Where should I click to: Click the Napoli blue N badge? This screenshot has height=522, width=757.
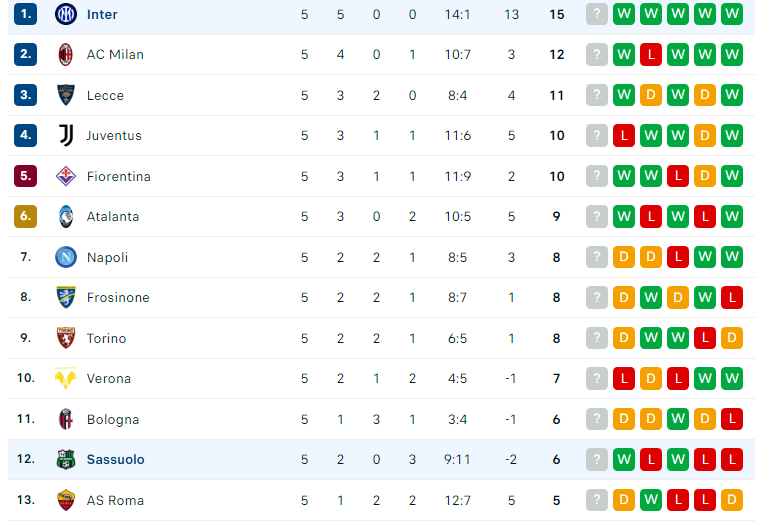point(66,257)
